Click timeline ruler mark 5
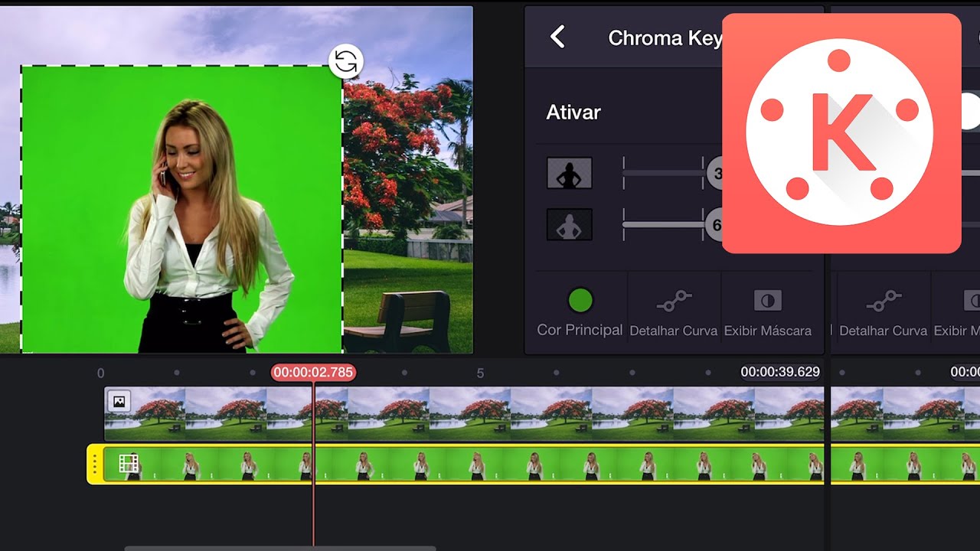 (x=480, y=373)
